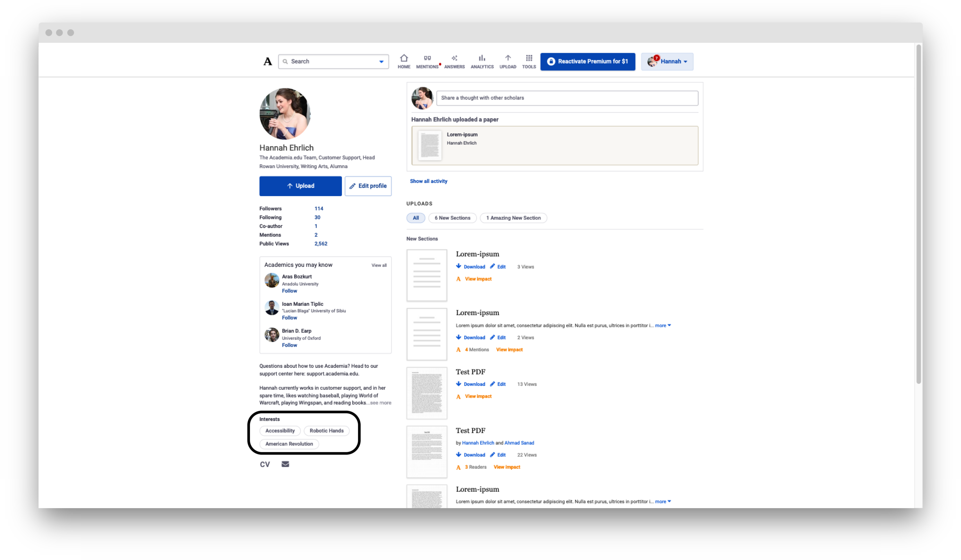The height and width of the screenshot is (560, 961).
Task: Click the Mentions count 2
Action: [x=316, y=235]
